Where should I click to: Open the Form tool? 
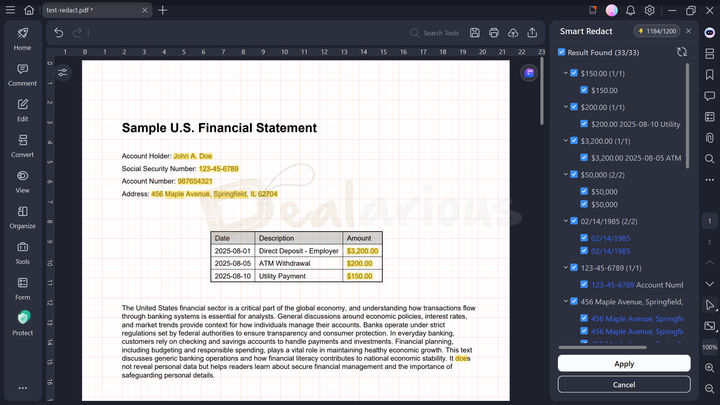point(22,289)
